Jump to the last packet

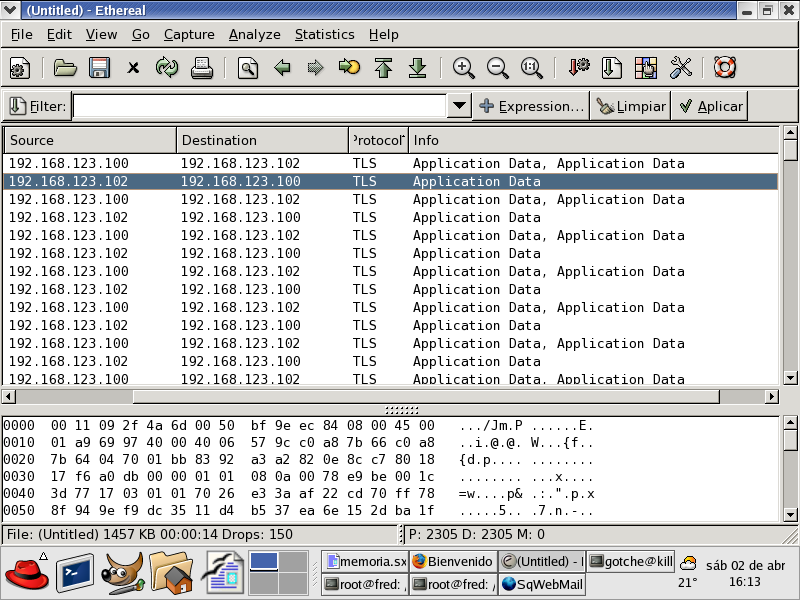click(417, 68)
